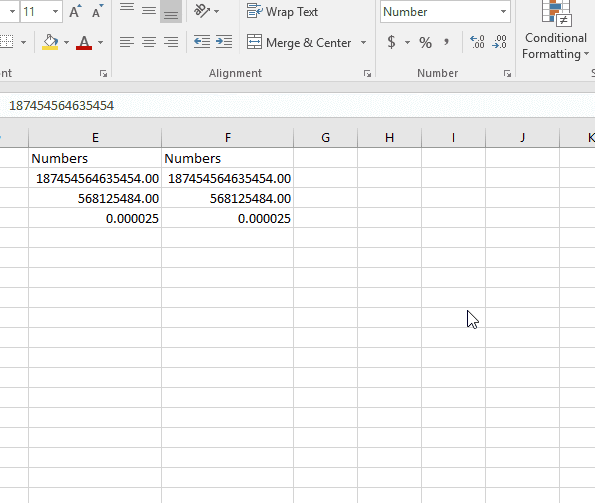Apply red Font Color letter A

pos(84,42)
